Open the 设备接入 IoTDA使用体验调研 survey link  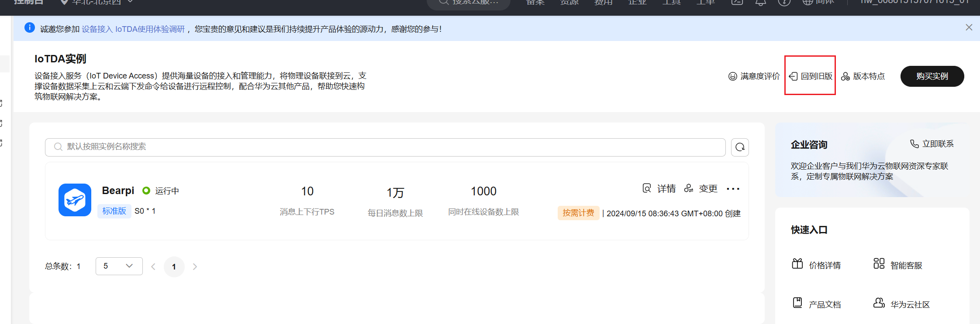click(133, 29)
